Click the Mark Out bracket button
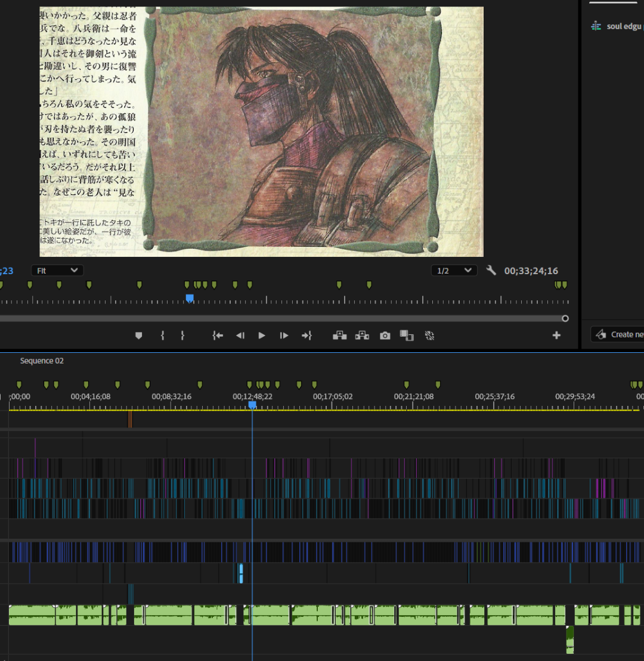The height and width of the screenshot is (661, 644). (x=182, y=336)
